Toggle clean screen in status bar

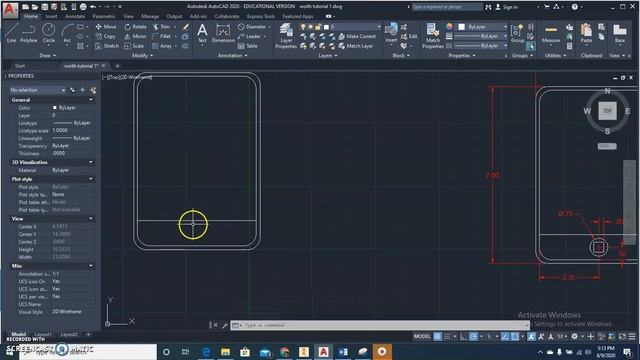point(622,336)
